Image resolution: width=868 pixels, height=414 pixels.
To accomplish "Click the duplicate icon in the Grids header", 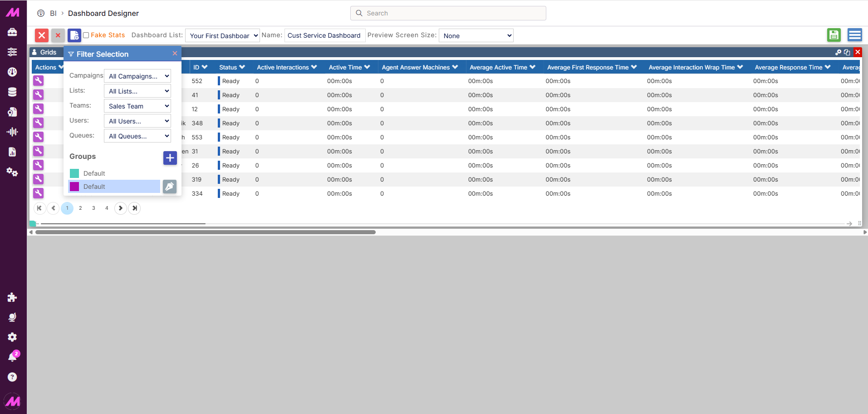I will (x=847, y=52).
